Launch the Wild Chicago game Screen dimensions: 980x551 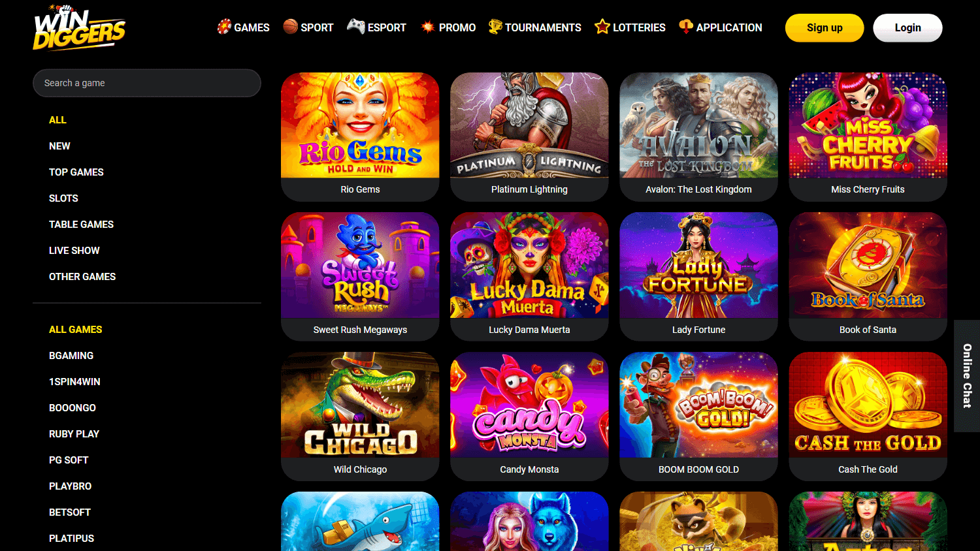pos(360,417)
